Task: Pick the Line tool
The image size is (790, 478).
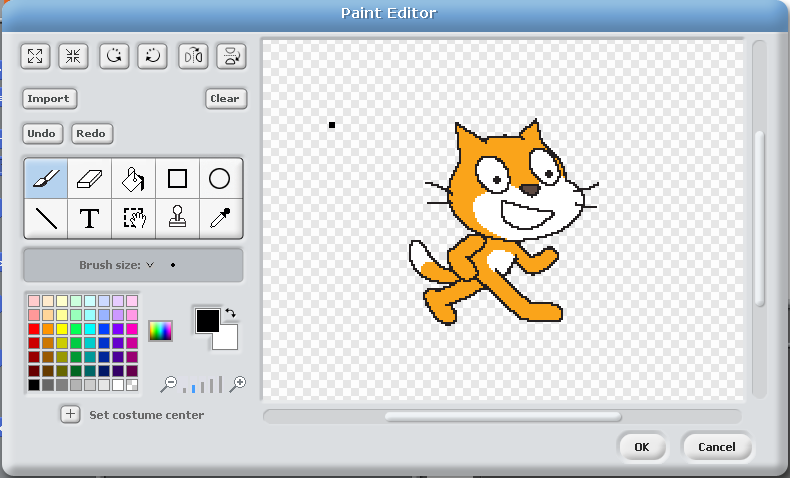Action: [x=46, y=218]
